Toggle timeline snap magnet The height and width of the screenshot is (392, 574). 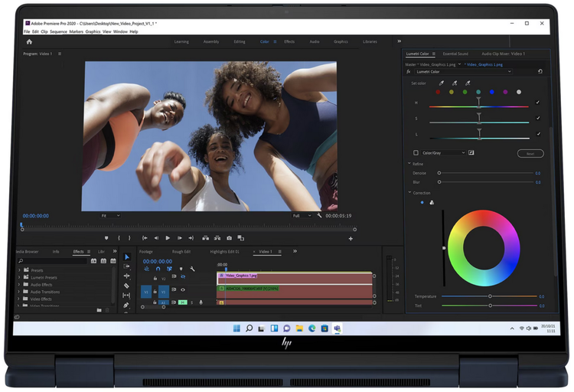tap(158, 269)
